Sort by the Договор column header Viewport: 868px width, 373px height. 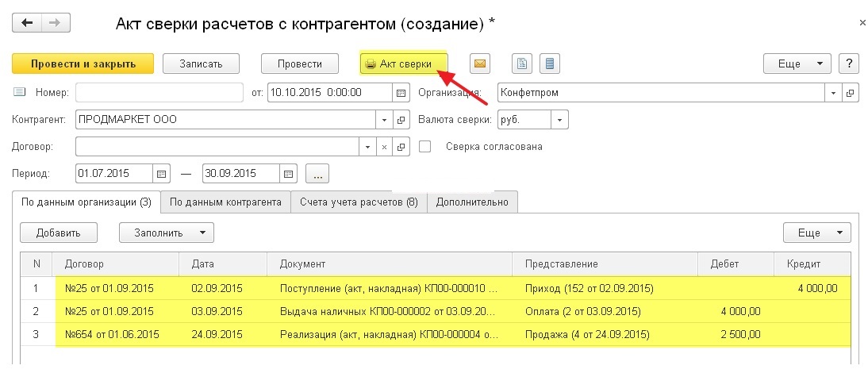116,264
